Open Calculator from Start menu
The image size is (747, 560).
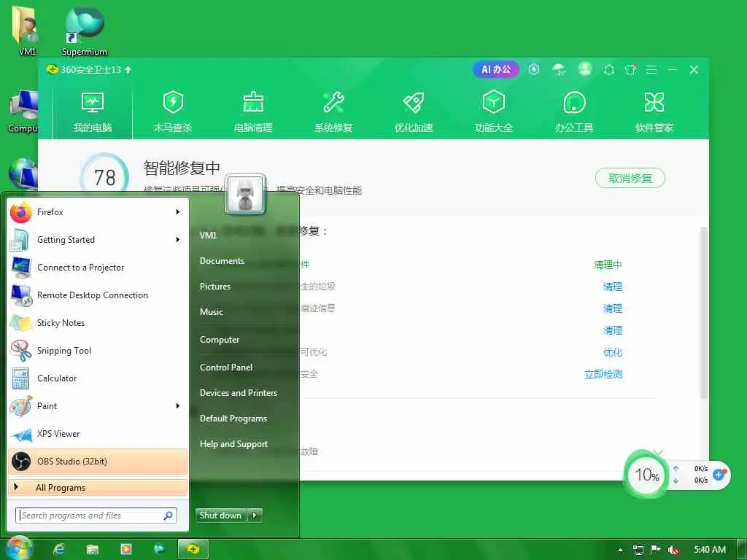(x=98, y=378)
